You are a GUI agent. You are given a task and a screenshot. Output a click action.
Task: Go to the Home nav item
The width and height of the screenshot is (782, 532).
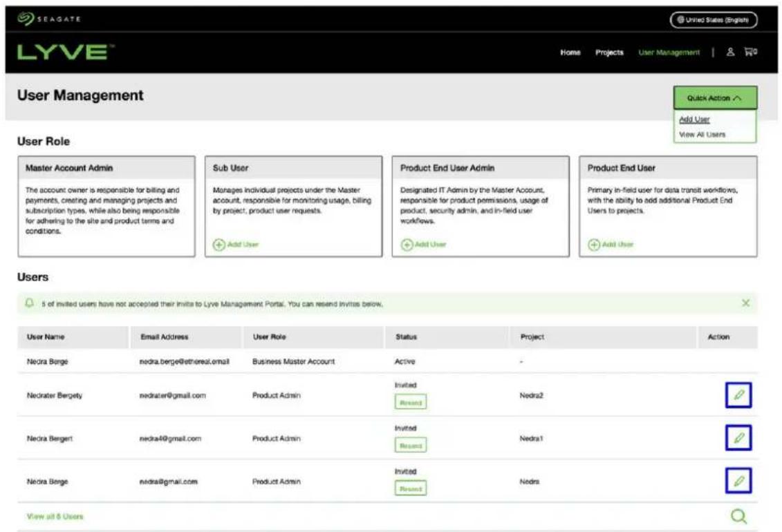(x=570, y=53)
